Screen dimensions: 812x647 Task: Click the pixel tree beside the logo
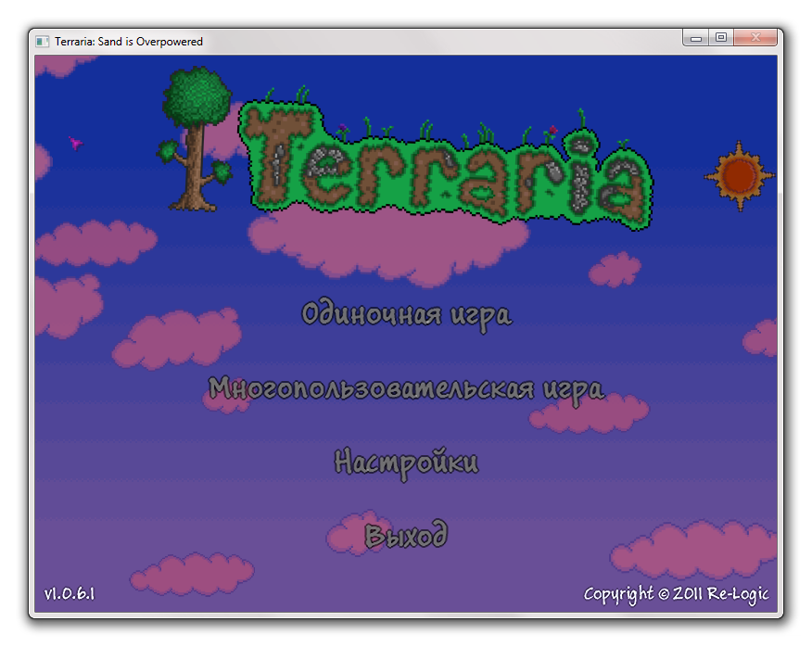(196, 139)
